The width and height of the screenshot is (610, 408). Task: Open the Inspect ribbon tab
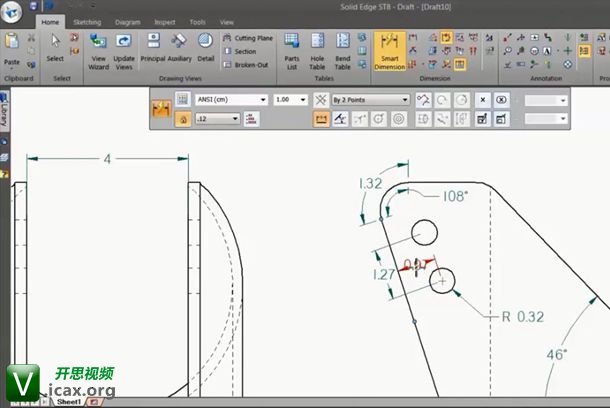coord(164,21)
